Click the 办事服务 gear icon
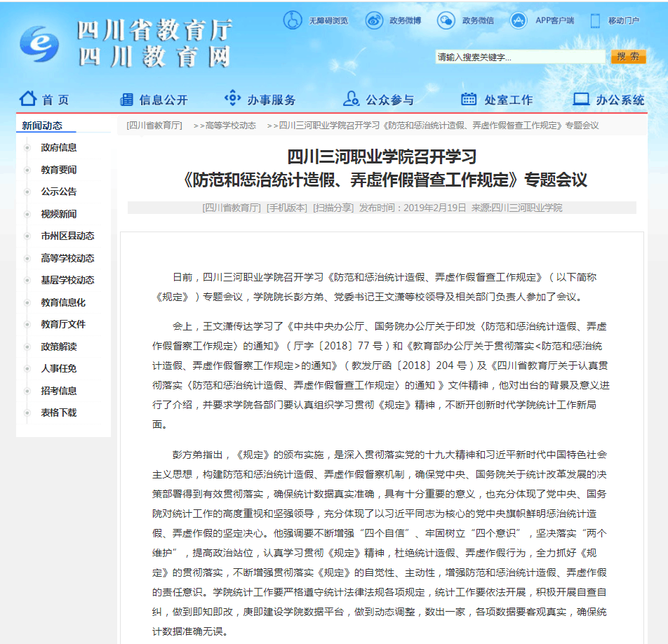The image size is (668, 644). pos(232,98)
